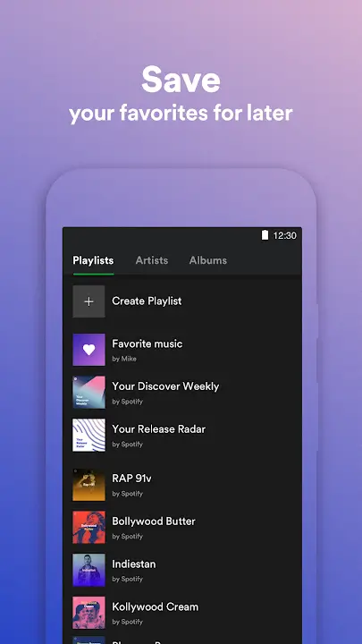Tap the 12:30 clock in status bar
362x644 pixels.
[285, 235]
